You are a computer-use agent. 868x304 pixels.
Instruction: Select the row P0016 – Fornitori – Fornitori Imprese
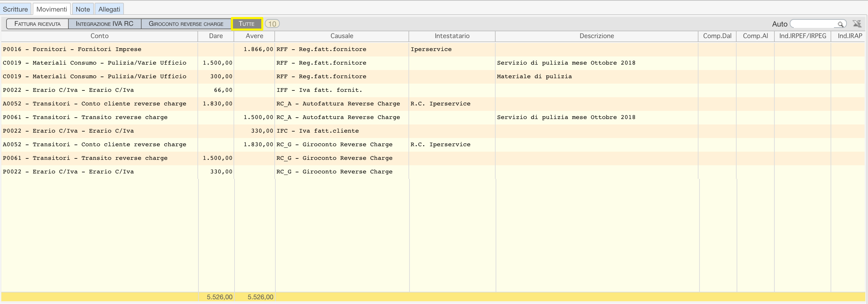[x=433, y=49]
